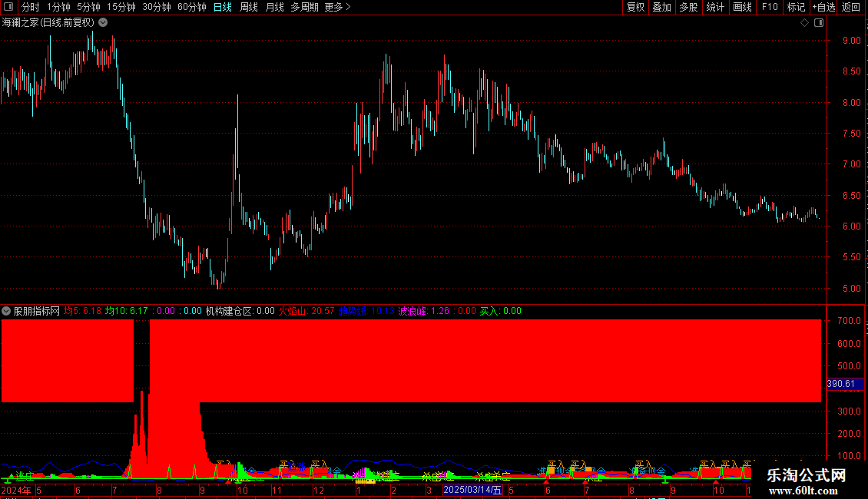Expand the 更多 periods menu
Viewport: 868px width, 499px height.
[x=338, y=7]
